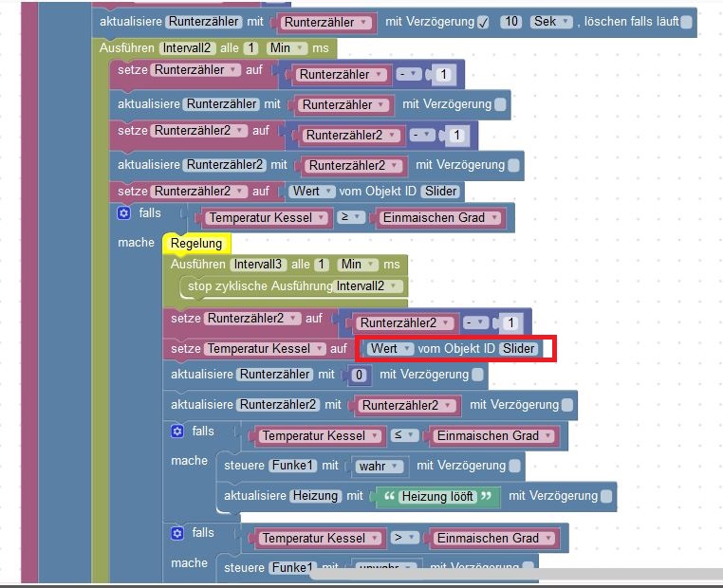Edit interval number "1" in Intervall3 row
The image size is (723, 588).
coord(322,265)
